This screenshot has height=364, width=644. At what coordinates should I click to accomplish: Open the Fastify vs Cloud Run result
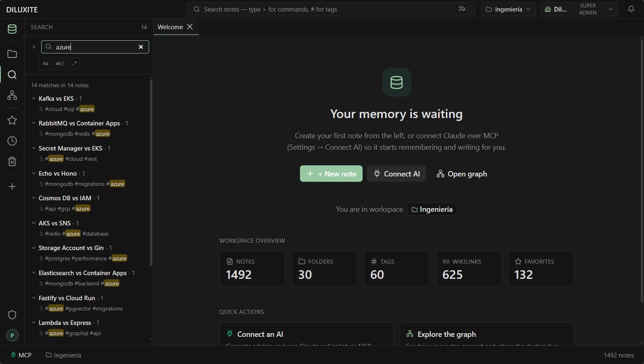pos(67,298)
